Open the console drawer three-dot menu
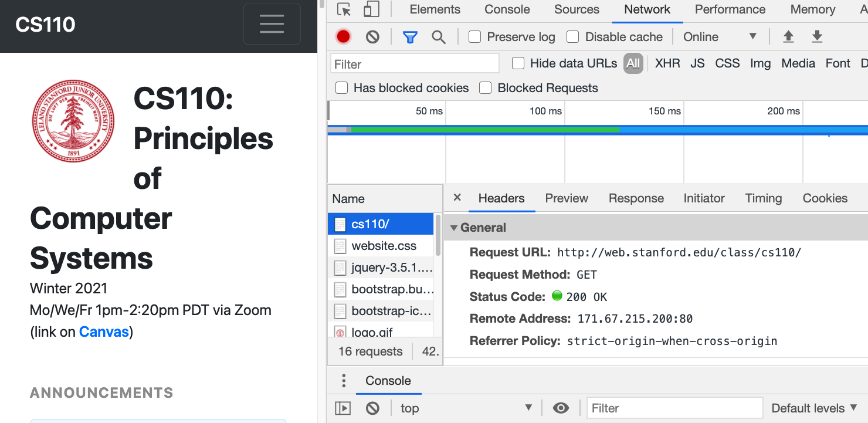The width and height of the screenshot is (868, 423). point(344,381)
